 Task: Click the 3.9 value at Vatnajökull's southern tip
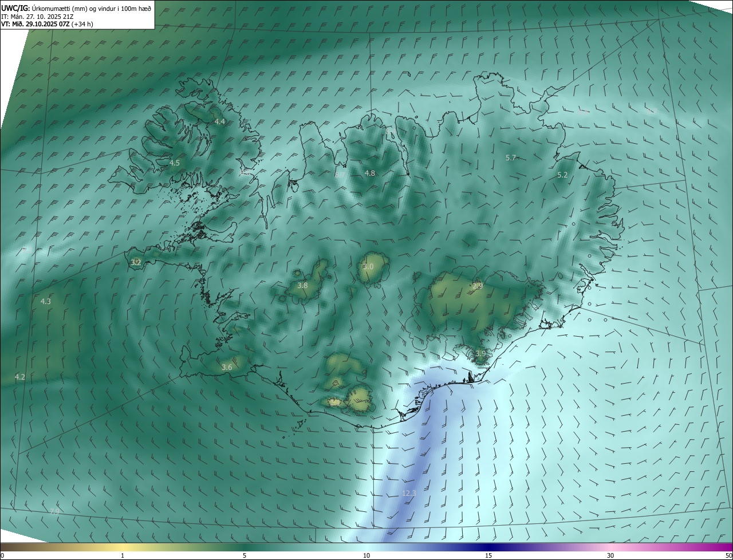tap(480, 354)
